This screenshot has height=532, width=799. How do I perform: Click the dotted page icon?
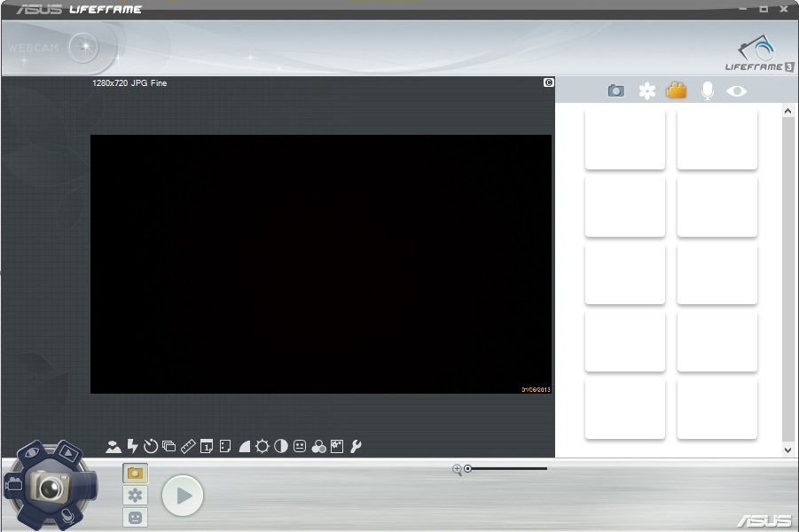point(224,446)
